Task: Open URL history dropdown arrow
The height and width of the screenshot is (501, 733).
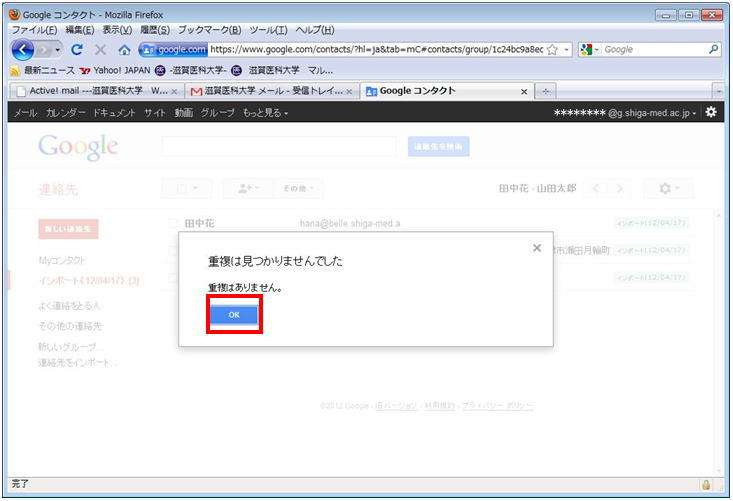Action: coord(566,49)
